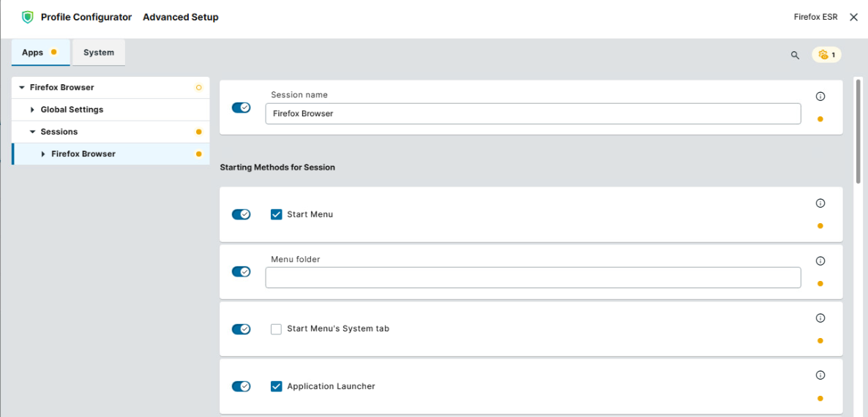The image size is (868, 417).
Task: Toggle the Session name activation switch
Action: [x=241, y=108]
